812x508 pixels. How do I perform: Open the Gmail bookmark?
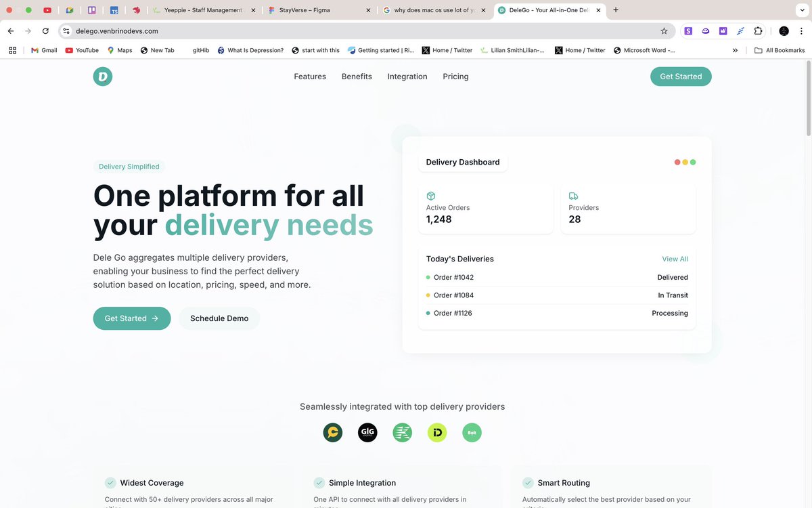point(44,50)
